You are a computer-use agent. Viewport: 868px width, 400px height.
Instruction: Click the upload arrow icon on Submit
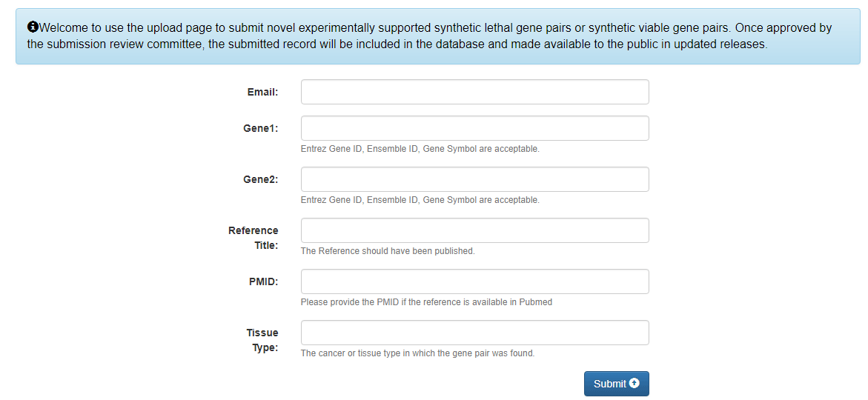tap(635, 383)
